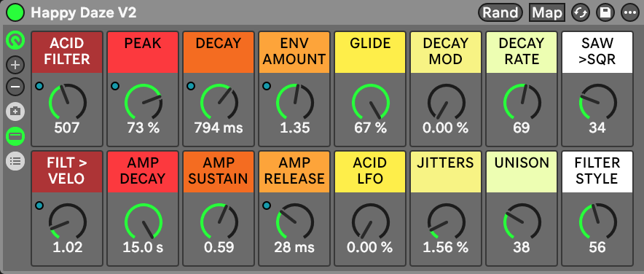Image resolution: width=644 pixels, height=274 pixels.
Task: Toggle the Happy Daze V2 device activator
Action: [x=15, y=12]
